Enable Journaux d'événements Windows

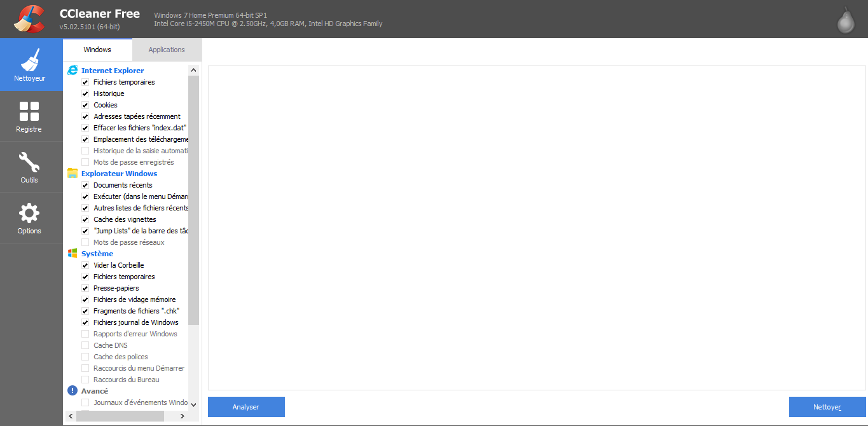tap(85, 402)
